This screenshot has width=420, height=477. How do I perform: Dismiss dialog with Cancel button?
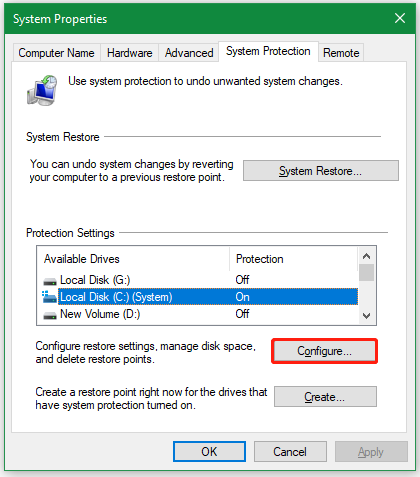tap(290, 452)
